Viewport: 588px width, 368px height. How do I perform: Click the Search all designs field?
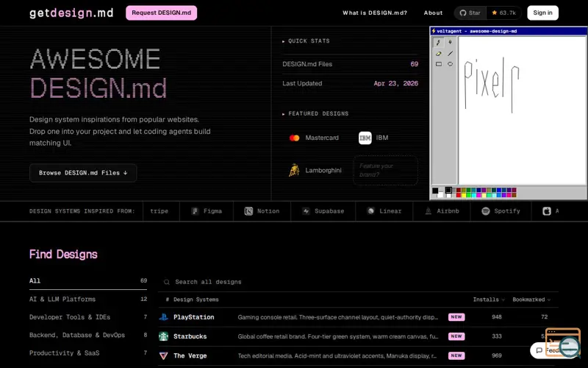click(x=359, y=282)
